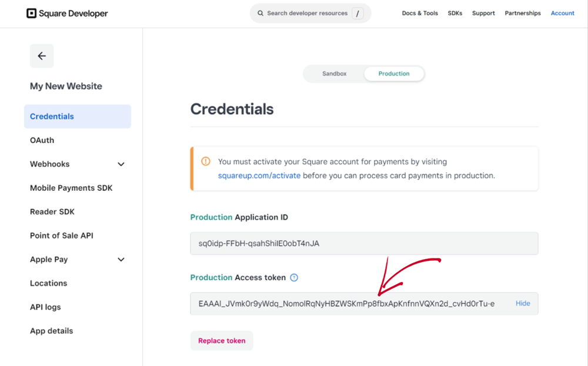588x366 pixels.
Task: Expand the Apple Pay submenu chevron
Action: [121, 260]
